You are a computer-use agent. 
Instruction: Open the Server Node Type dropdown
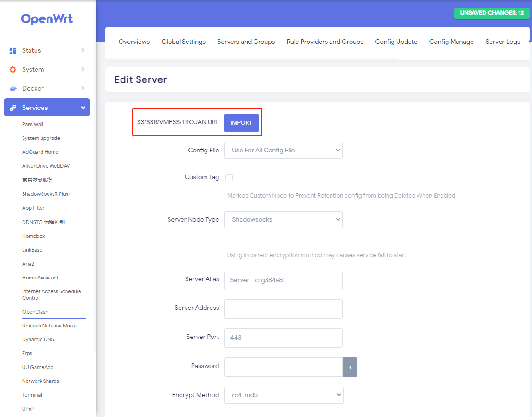pos(283,219)
